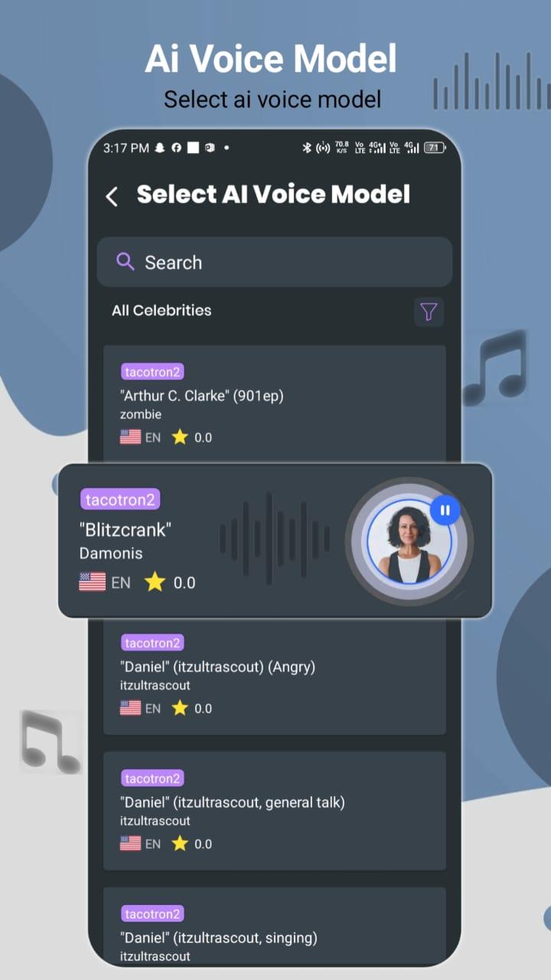Tap the tacotron2 tag on Blitzcrank card

[120, 500]
